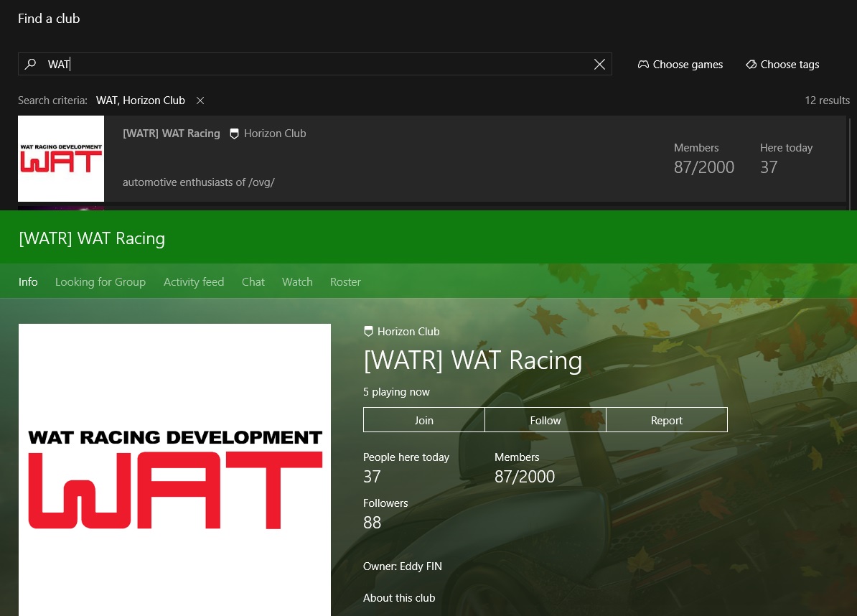Open the Looking for Group tab

pyautogui.click(x=100, y=282)
